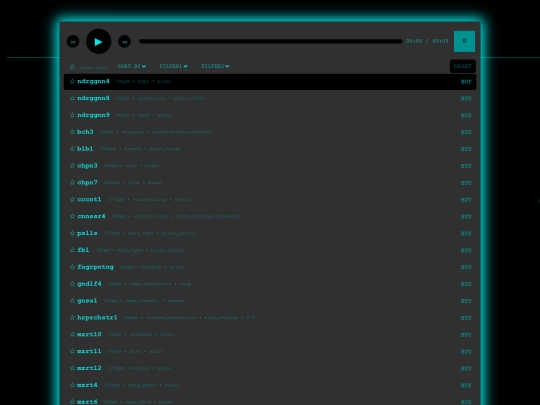Click the star beside chpn7
Image resolution: width=540 pixels, height=405 pixels.
pyautogui.click(x=72, y=183)
